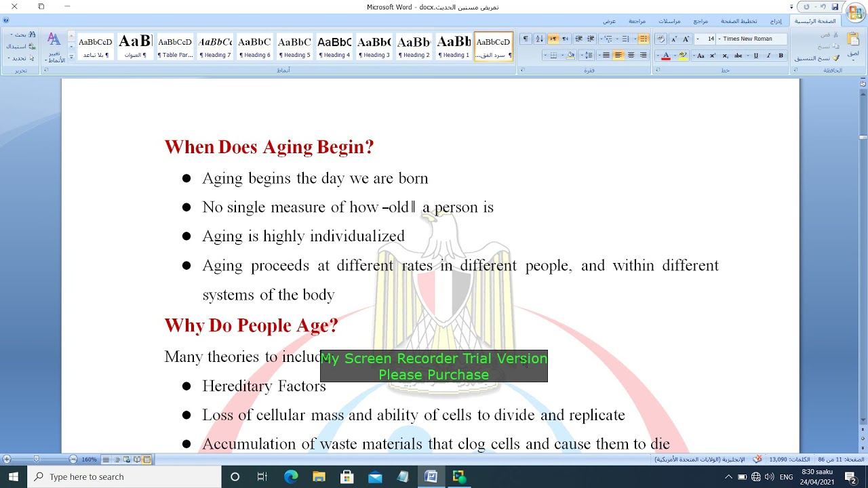The width and height of the screenshot is (868, 488).
Task: Click the Borders icon
Action: [x=553, y=56]
